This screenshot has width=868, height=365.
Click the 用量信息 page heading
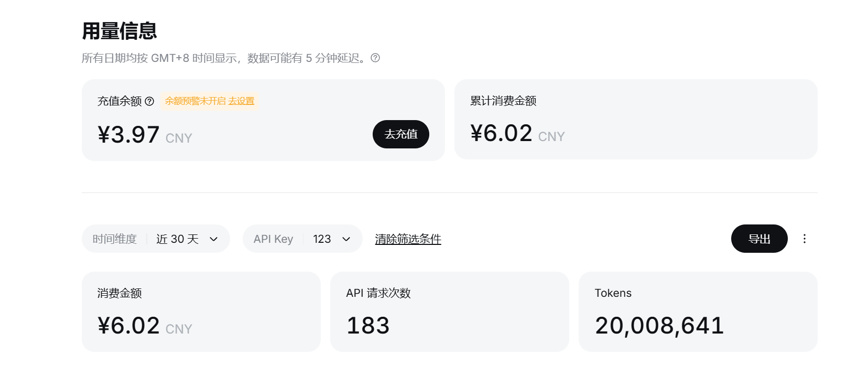120,31
